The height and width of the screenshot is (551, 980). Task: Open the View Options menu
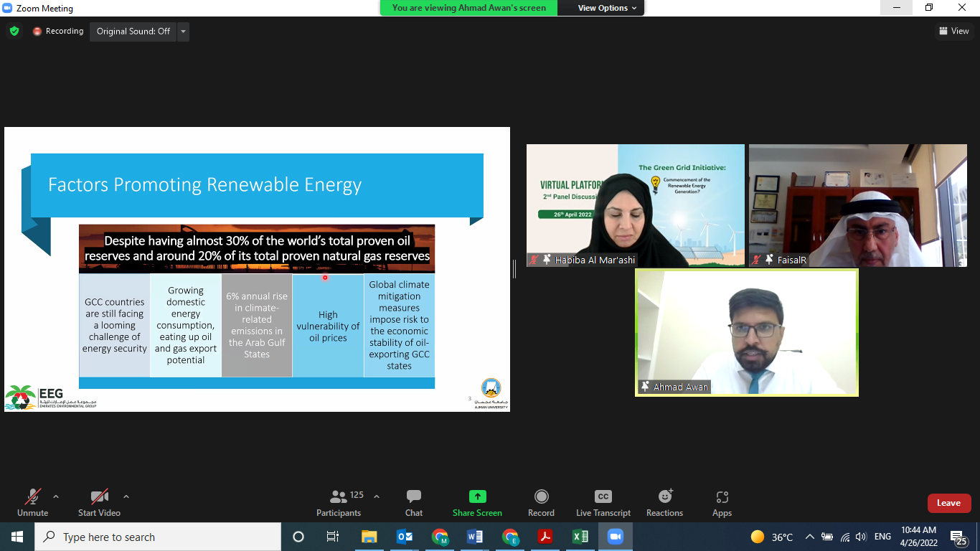click(x=607, y=8)
